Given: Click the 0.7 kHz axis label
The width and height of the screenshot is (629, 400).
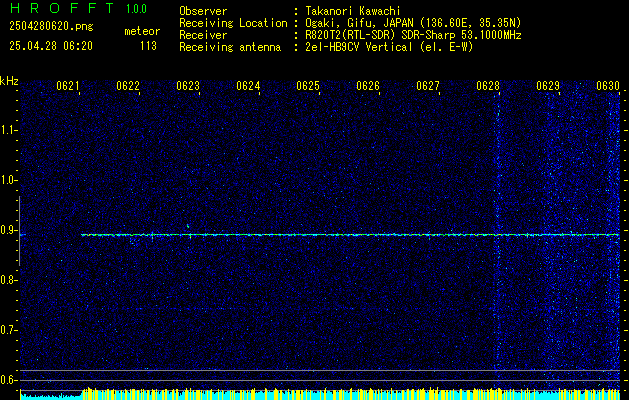Looking at the screenshot, I should coord(8,330).
